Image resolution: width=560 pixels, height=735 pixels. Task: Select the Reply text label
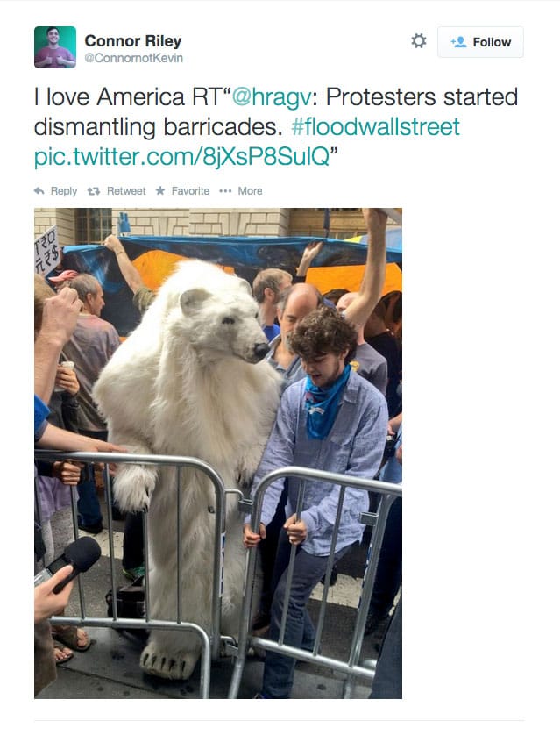click(x=64, y=191)
